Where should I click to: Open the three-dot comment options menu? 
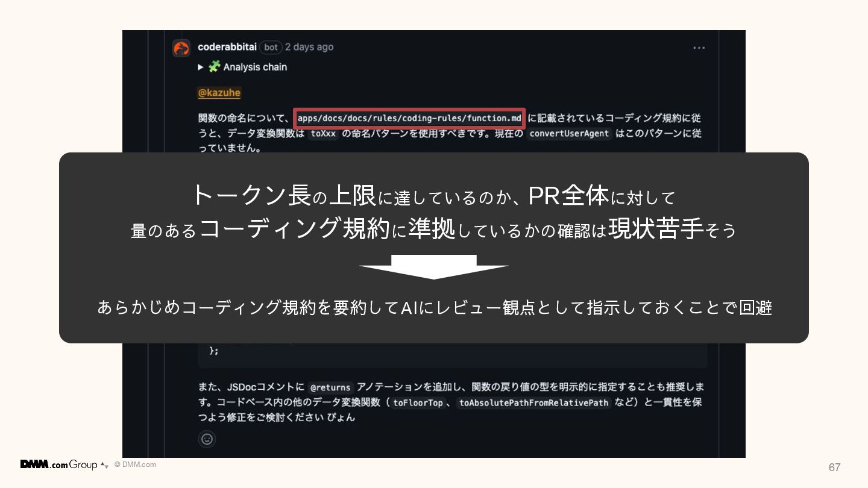tap(699, 48)
